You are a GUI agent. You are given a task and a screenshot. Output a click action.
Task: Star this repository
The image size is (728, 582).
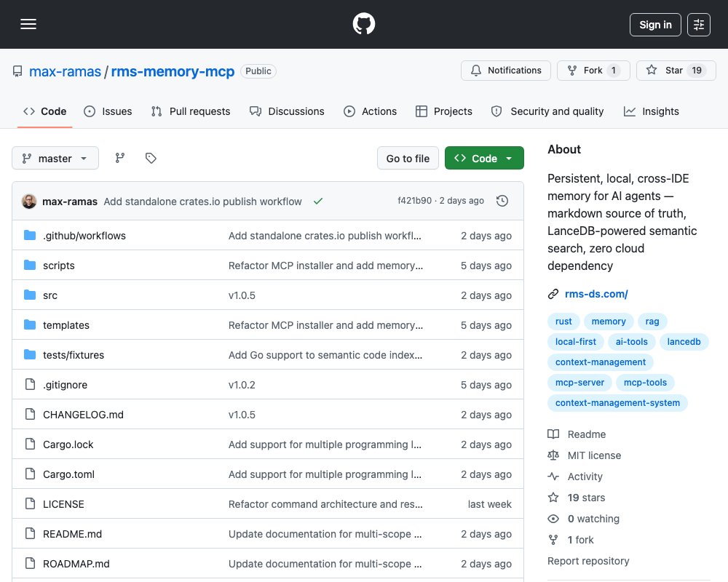point(676,71)
